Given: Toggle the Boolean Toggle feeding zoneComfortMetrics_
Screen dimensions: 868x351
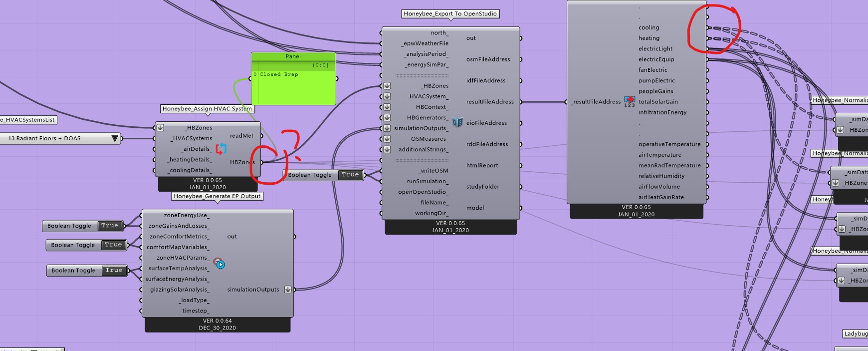Looking at the screenshot, I should [113, 245].
